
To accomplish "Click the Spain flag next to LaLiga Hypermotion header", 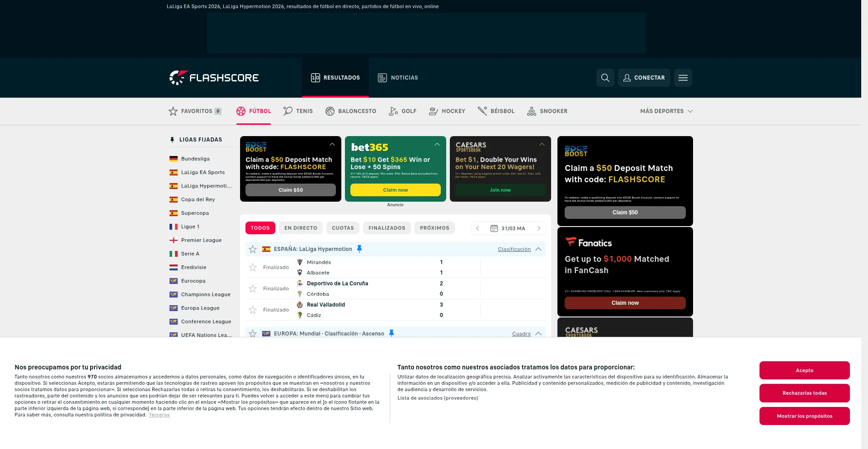I will point(266,249).
